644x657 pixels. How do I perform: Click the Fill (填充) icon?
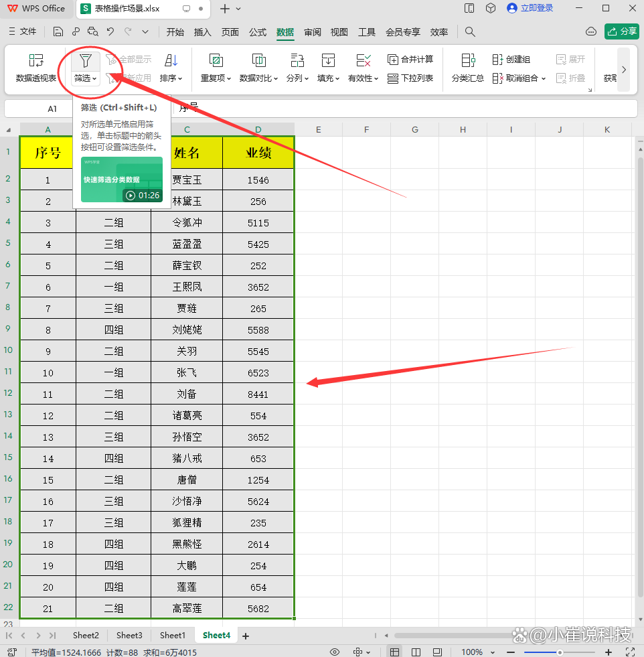[x=328, y=61]
